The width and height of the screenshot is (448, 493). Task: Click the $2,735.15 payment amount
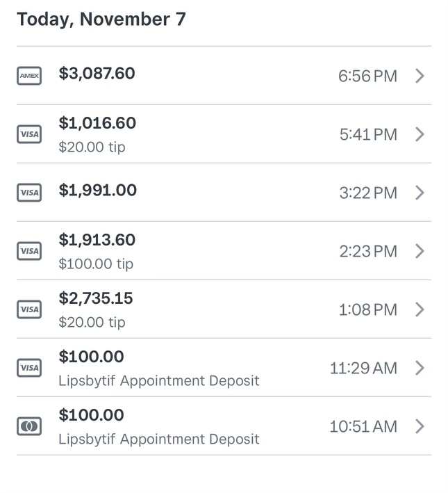click(x=96, y=298)
